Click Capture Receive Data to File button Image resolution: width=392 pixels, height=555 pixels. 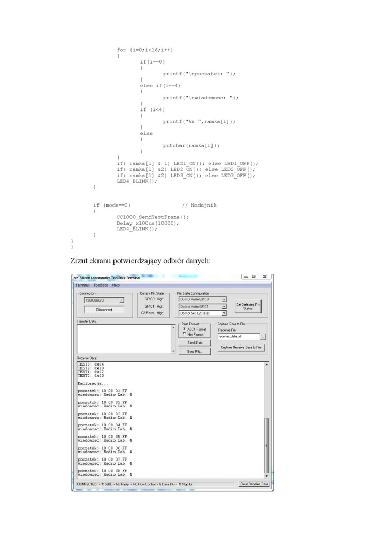pyautogui.click(x=241, y=348)
